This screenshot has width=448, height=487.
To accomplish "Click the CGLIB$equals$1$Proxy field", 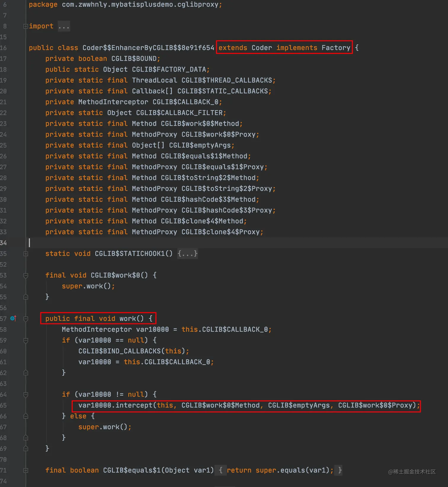I will [223, 167].
